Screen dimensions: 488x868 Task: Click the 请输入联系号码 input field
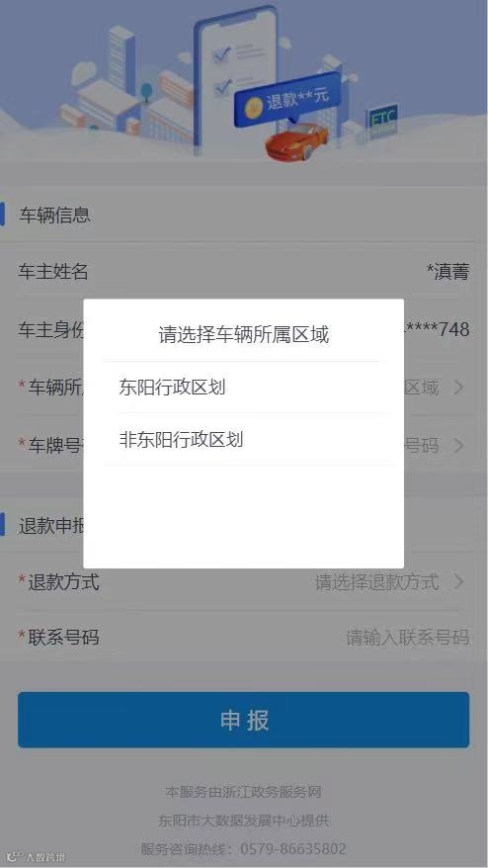(x=407, y=638)
